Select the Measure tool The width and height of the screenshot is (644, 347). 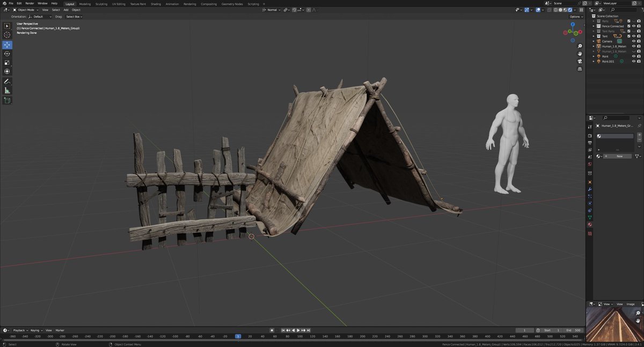8,91
